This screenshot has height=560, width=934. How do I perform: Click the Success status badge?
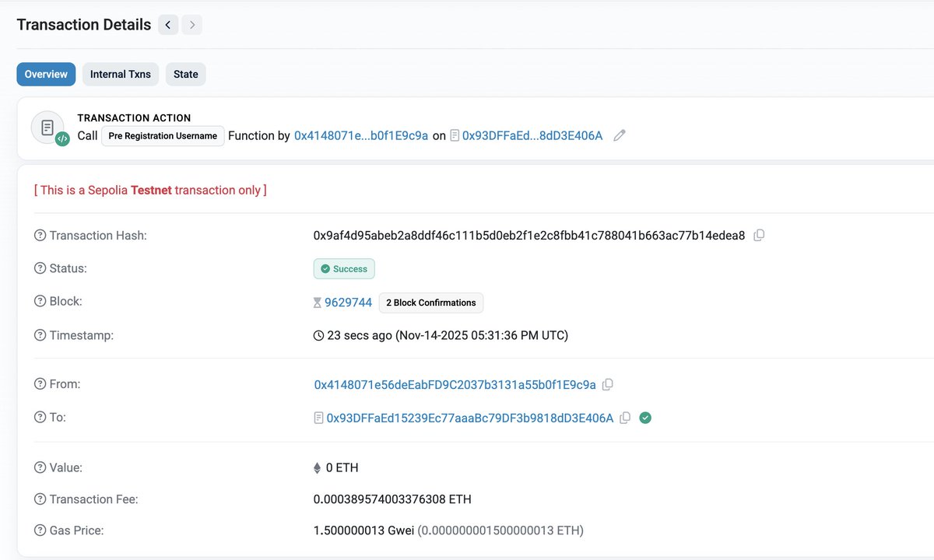(344, 269)
